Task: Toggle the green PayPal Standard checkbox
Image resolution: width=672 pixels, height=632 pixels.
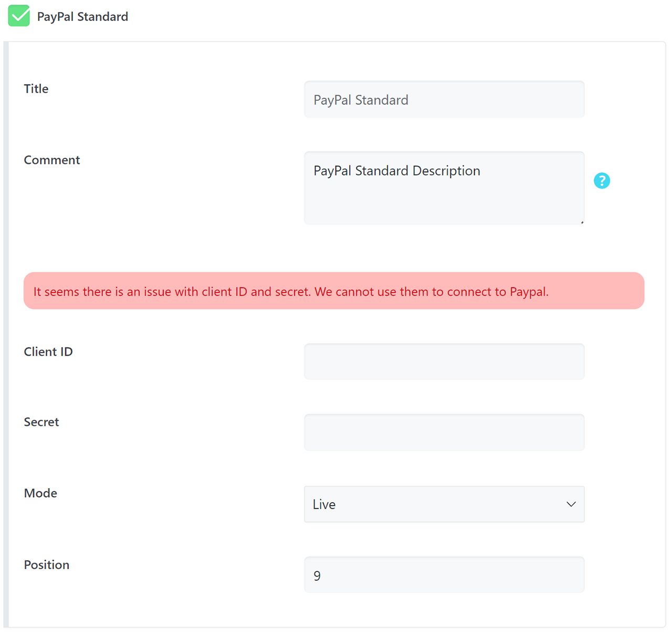Action: (19, 16)
